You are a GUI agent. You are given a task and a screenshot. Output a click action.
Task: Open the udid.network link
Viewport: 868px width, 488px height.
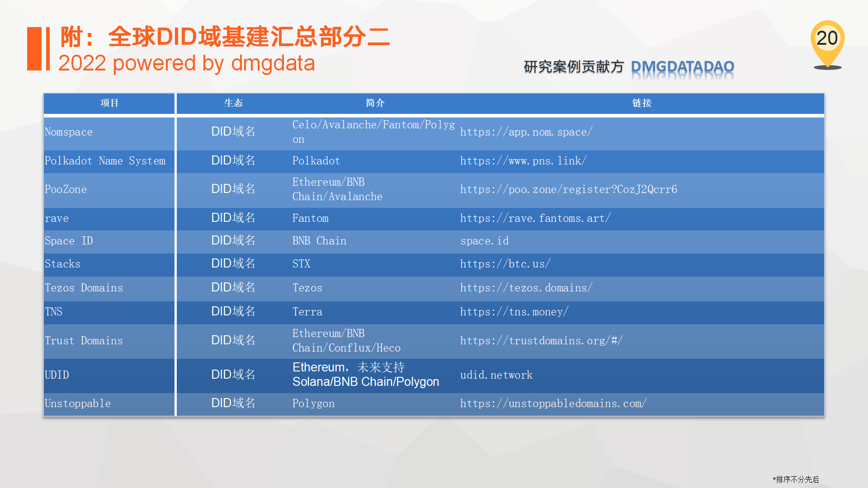click(x=496, y=375)
